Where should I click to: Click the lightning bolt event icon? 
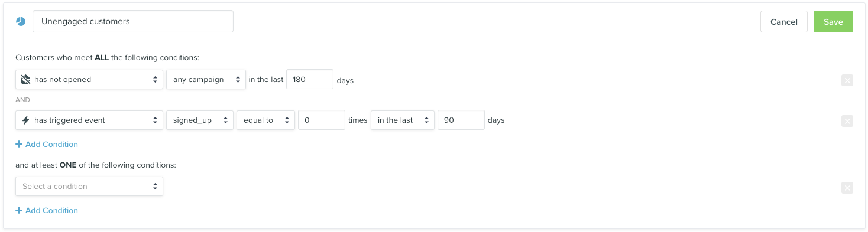click(25, 120)
